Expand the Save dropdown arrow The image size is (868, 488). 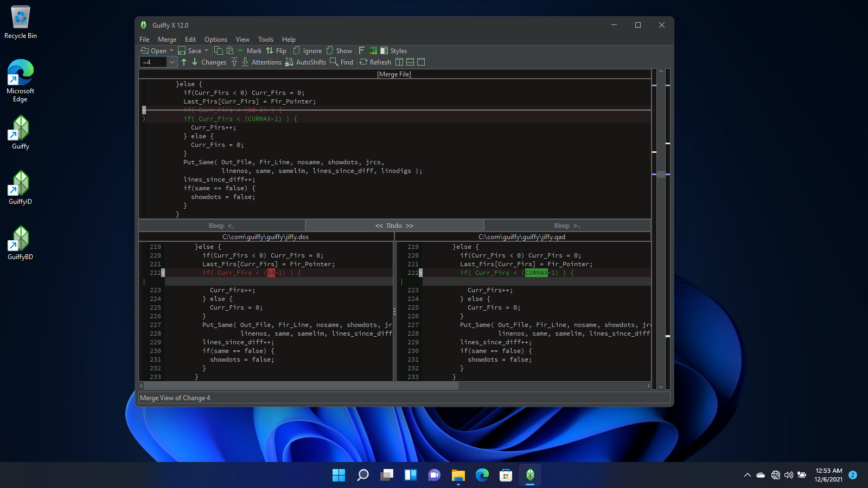click(206, 50)
